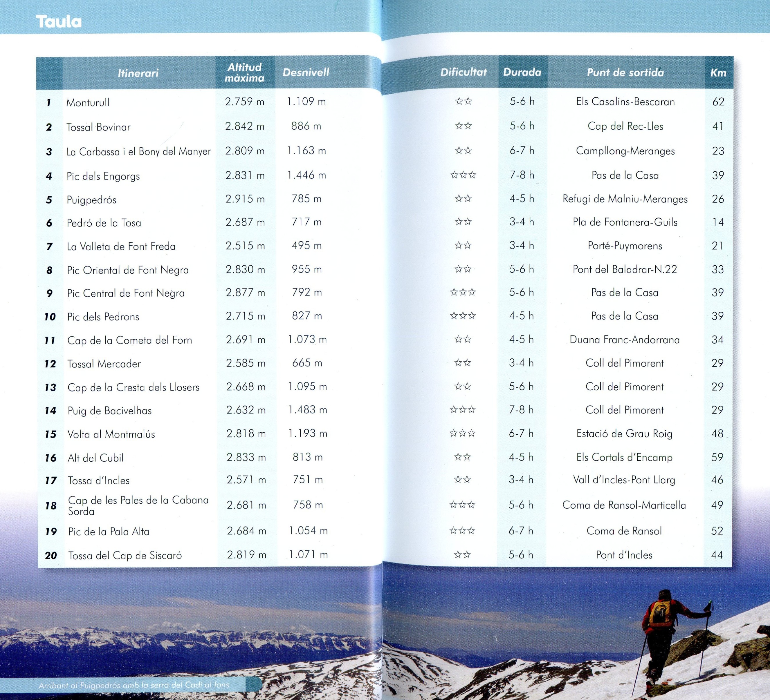
Task: Click the Els Cortals d'Encamp starting point
Action: tap(624, 457)
